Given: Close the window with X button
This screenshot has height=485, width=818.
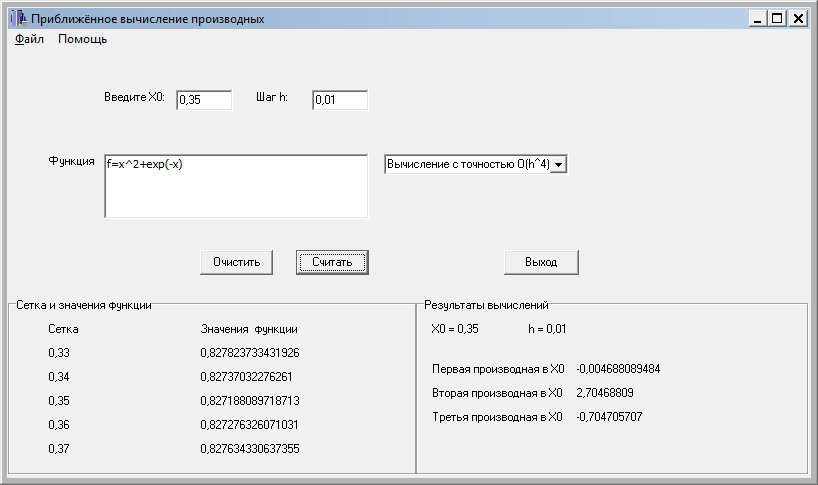Looking at the screenshot, I should click(x=798, y=19).
